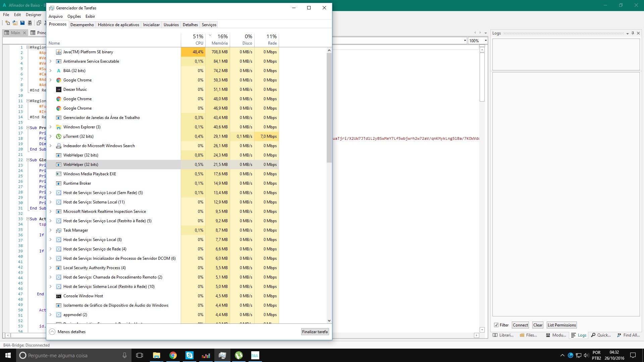Click the uTorrent icon in taskbar
The height and width of the screenshot is (362, 644).
(x=239, y=355)
